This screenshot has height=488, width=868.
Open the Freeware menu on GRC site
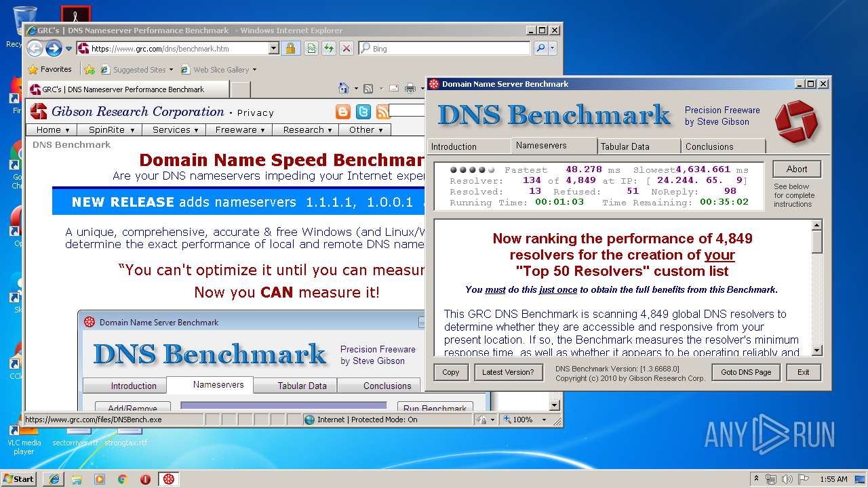pos(239,129)
